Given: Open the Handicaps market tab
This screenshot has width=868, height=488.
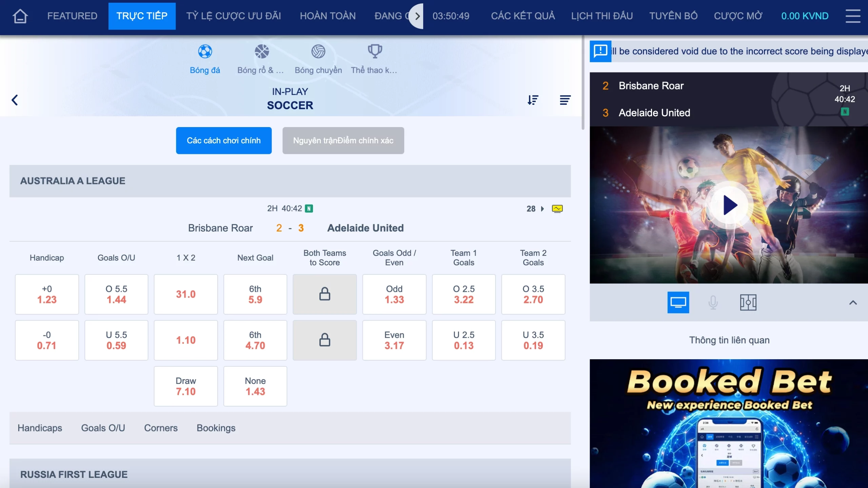Looking at the screenshot, I should [x=40, y=428].
